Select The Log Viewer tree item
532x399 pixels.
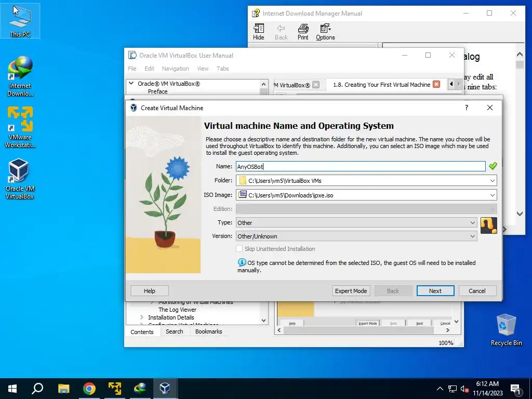pyautogui.click(x=178, y=310)
